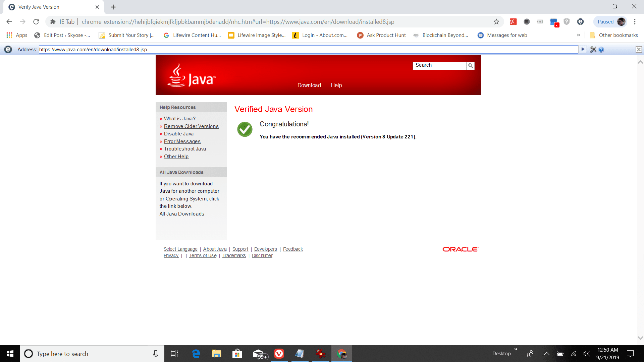644x362 pixels.
Task: Click the Java site Search field
Action: [x=439, y=66]
